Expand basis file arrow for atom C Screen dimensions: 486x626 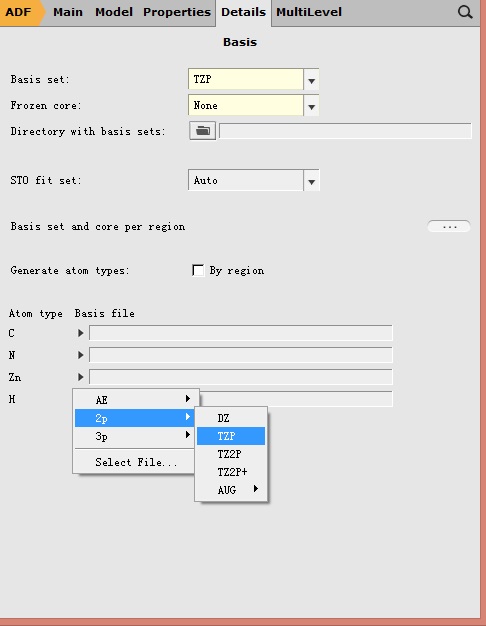[81, 333]
